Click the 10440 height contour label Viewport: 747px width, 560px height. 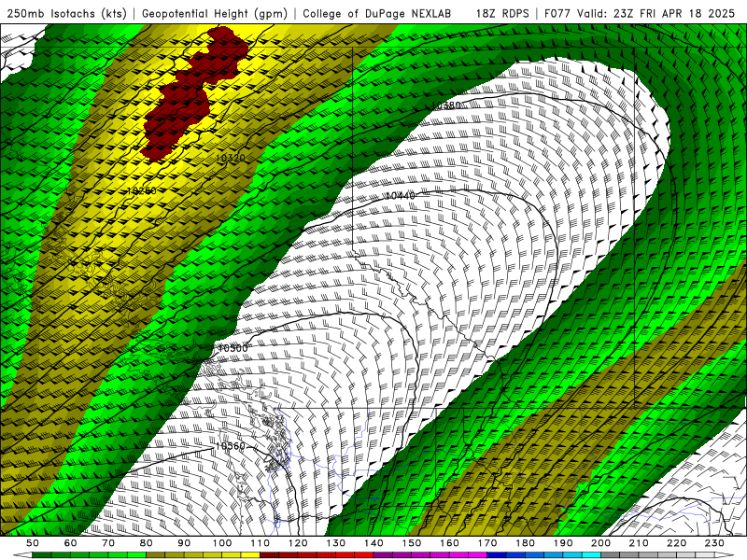(401, 195)
